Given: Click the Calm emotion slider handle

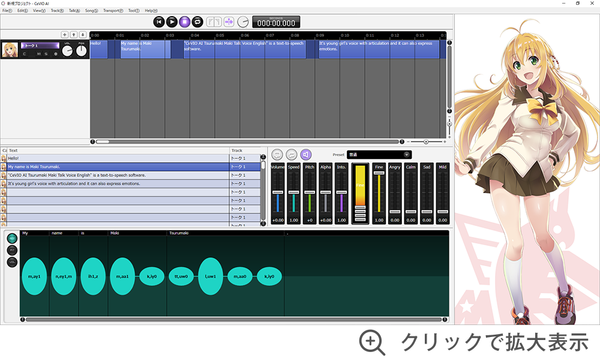Looking at the screenshot, I should [x=411, y=212].
